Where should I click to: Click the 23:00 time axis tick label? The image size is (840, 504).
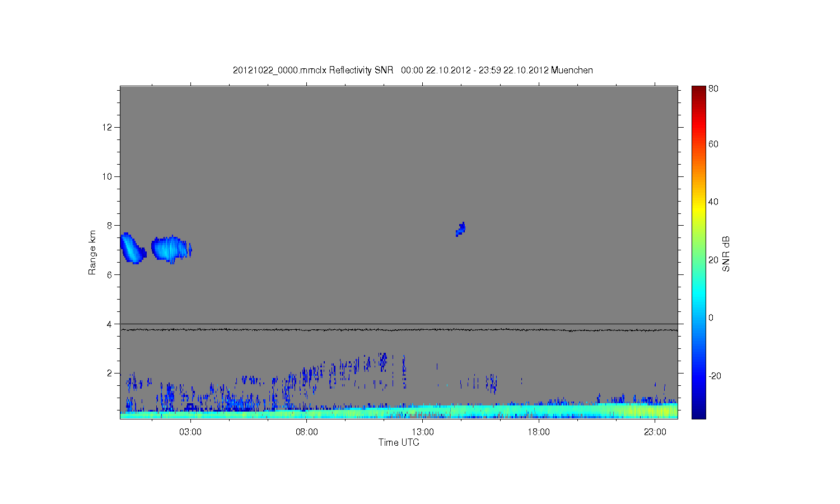coord(655,432)
